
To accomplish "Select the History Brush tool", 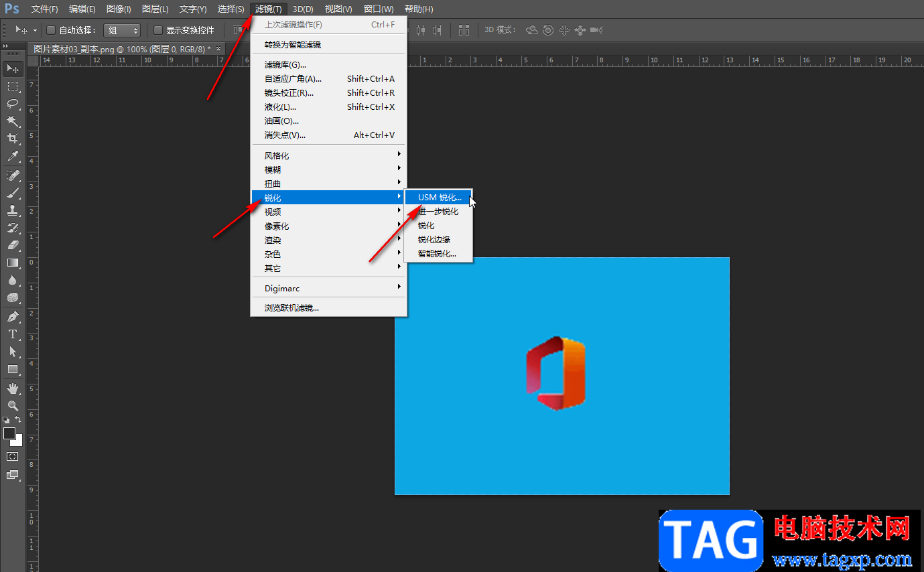I will [13, 228].
